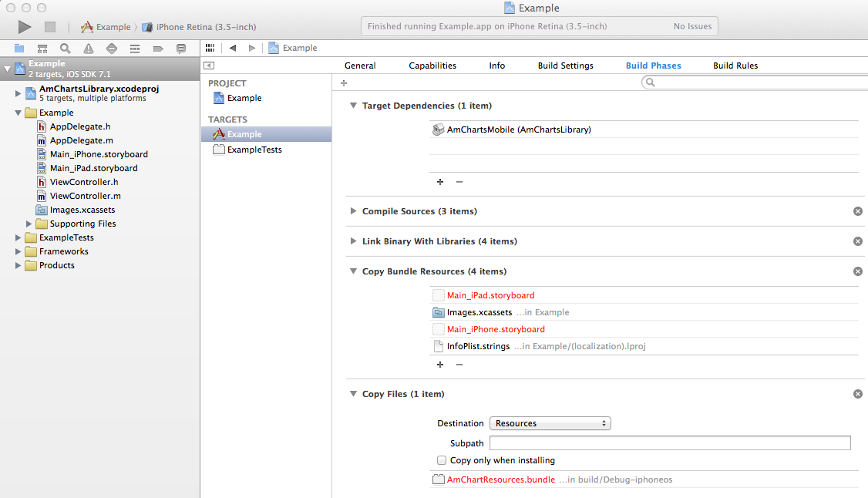868x498 pixels.
Task: Expand ExampleTests group
Action: [x=18, y=238]
